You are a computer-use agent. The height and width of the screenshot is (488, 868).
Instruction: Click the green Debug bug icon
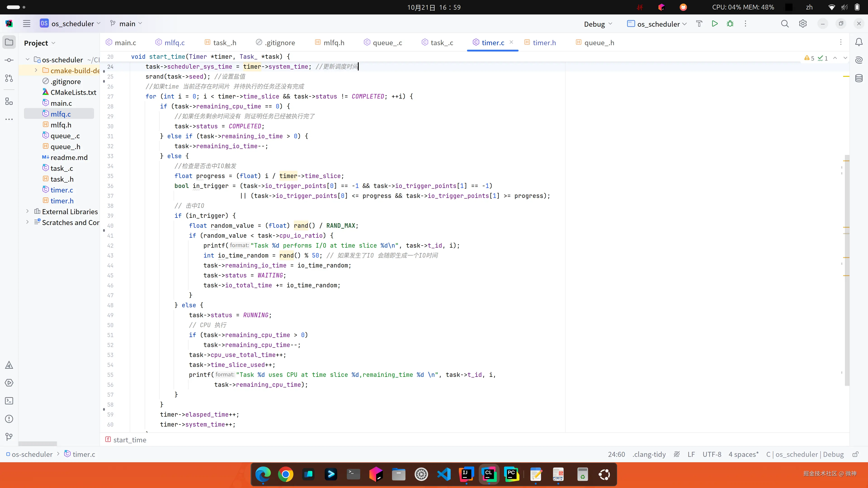point(730,23)
